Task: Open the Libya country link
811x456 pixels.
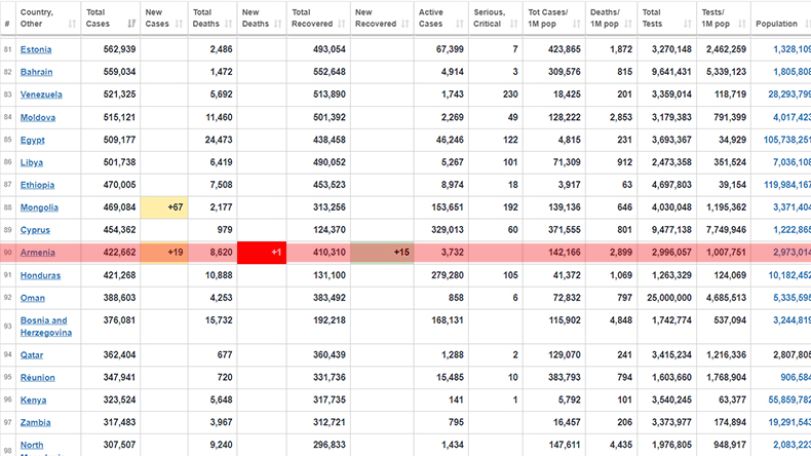Action: [32, 162]
